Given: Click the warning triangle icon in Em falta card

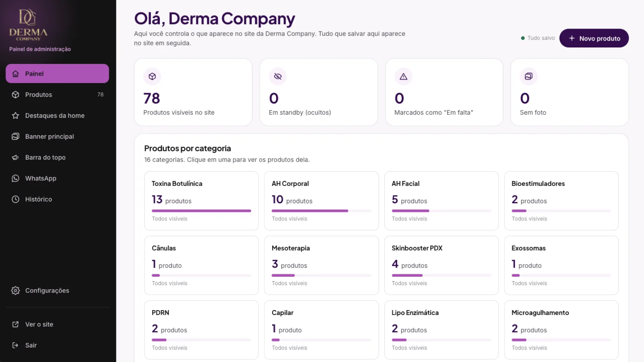Looking at the screenshot, I should (403, 76).
